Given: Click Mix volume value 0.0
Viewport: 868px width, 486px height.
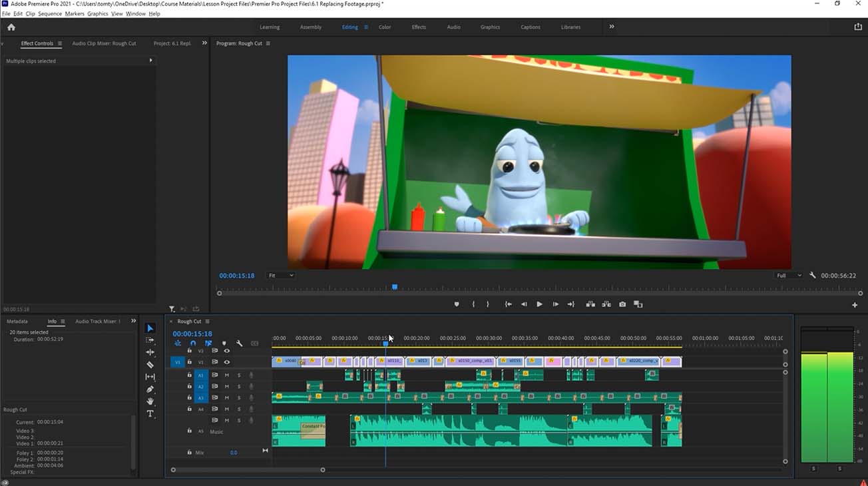Looking at the screenshot, I should coord(234,453).
